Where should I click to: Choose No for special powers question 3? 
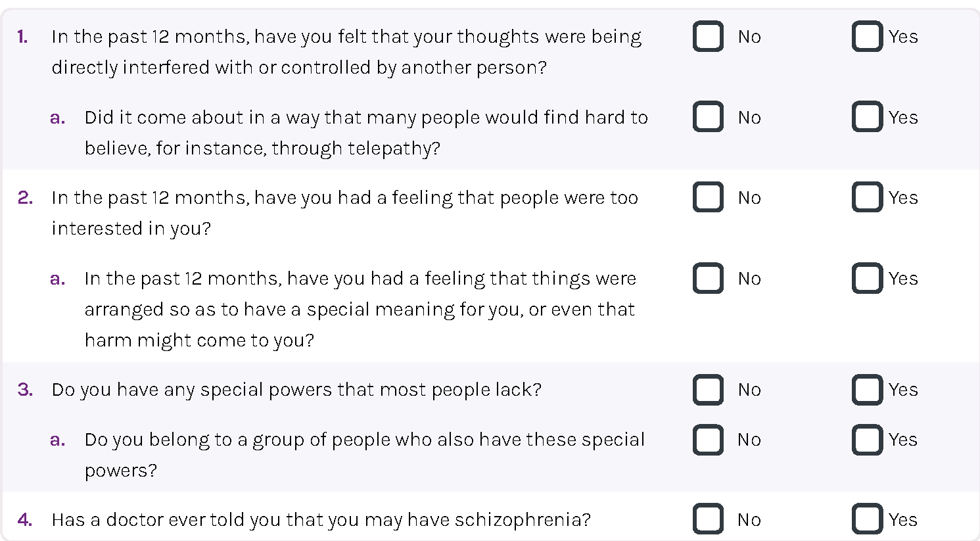[708, 389]
